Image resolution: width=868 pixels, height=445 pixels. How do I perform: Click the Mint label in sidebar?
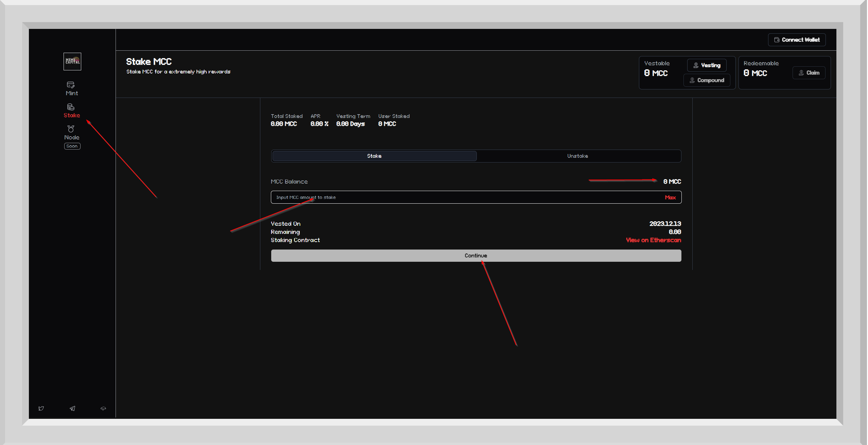tap(72, 93)
